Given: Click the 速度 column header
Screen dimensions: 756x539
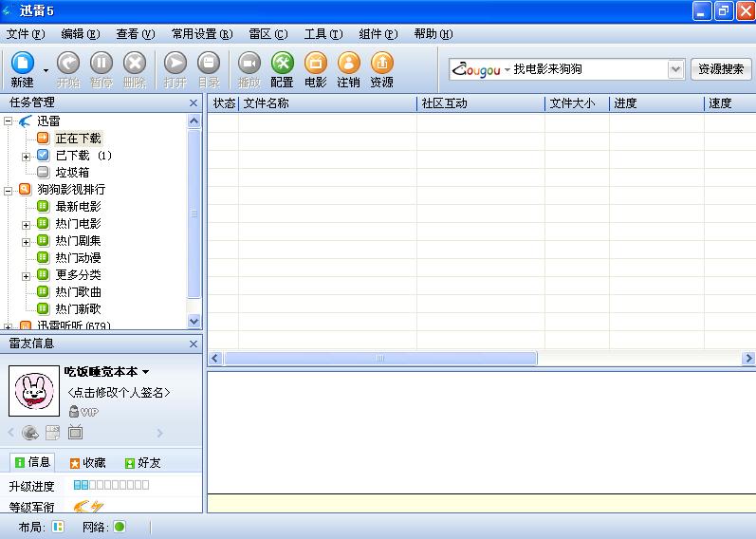Looking at the screenshot, I should coord(730,103).
